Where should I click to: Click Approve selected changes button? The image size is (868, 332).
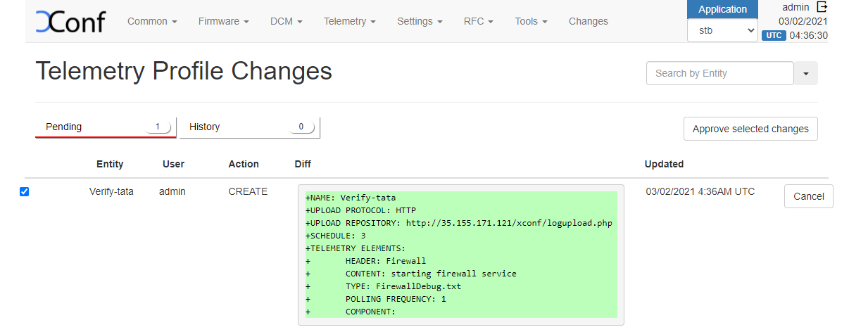[x=750, y=129]
